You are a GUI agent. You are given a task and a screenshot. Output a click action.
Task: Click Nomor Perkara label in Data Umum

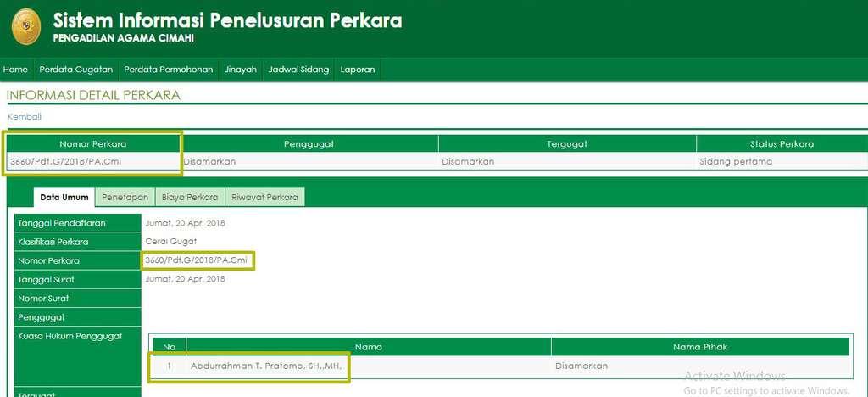coord(77,260)
